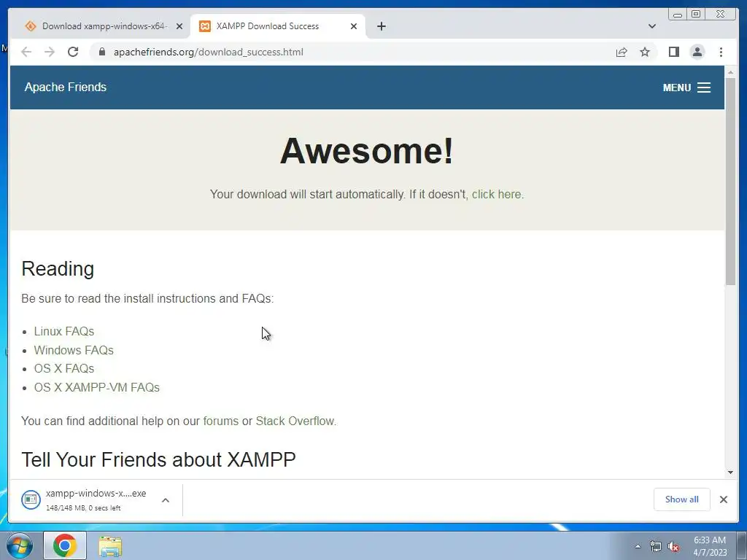Click the 'click here' download link
This screenshot has width=747, height=560.
[496, 194]
